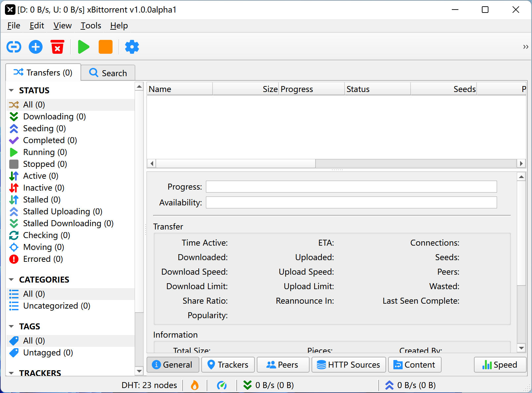The width and height of the screenshot is (532, 393).
Task: Open the Help menu
Action: [119, 26]
